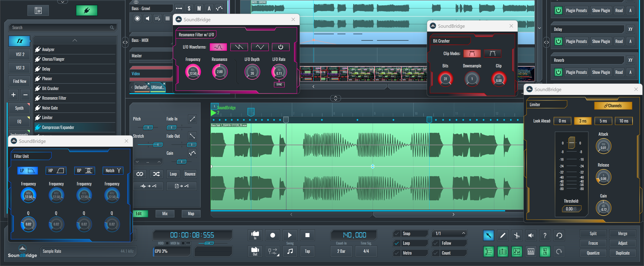
Task: Expand the left sidebar divider arrows
Action: point(125,42)
